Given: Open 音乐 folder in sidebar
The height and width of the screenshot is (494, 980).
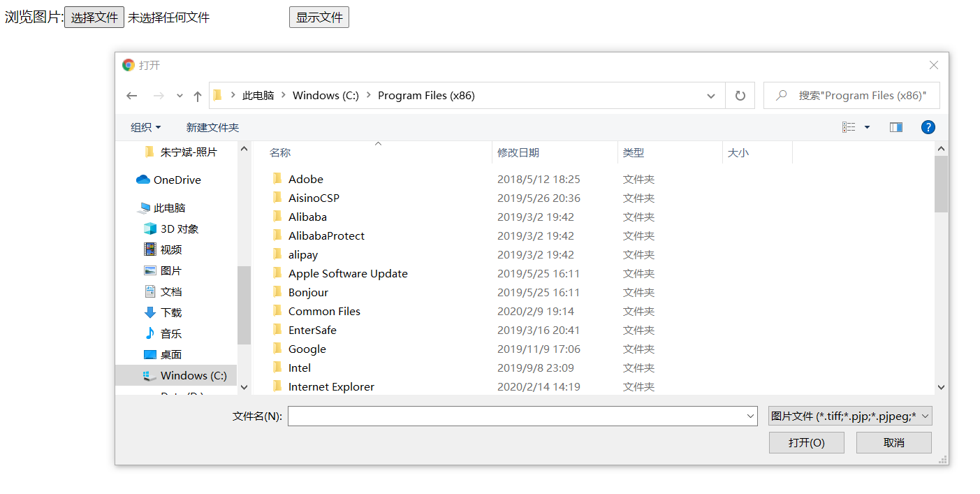Looking at the screenshot, I should [163, 333].
